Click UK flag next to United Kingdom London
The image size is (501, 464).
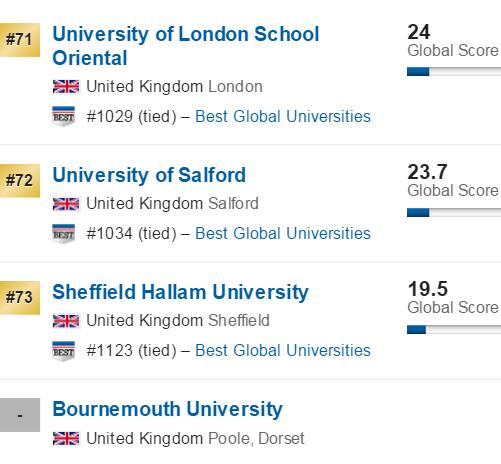[66, 87]
